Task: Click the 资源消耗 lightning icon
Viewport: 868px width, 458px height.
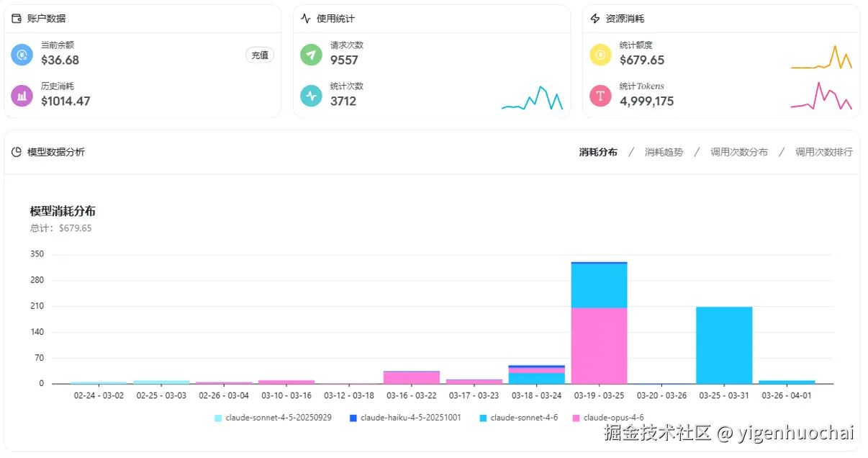Action: tap(595, 17)
